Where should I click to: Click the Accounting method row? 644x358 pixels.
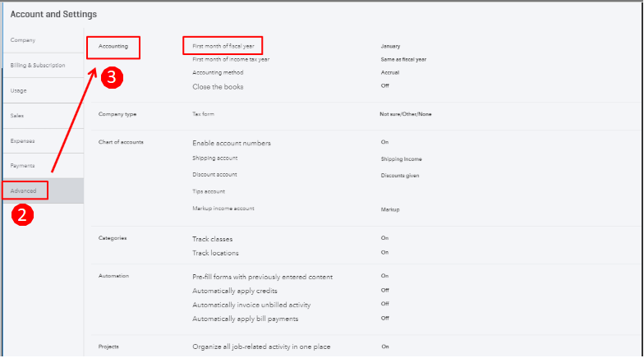[218, 72]
